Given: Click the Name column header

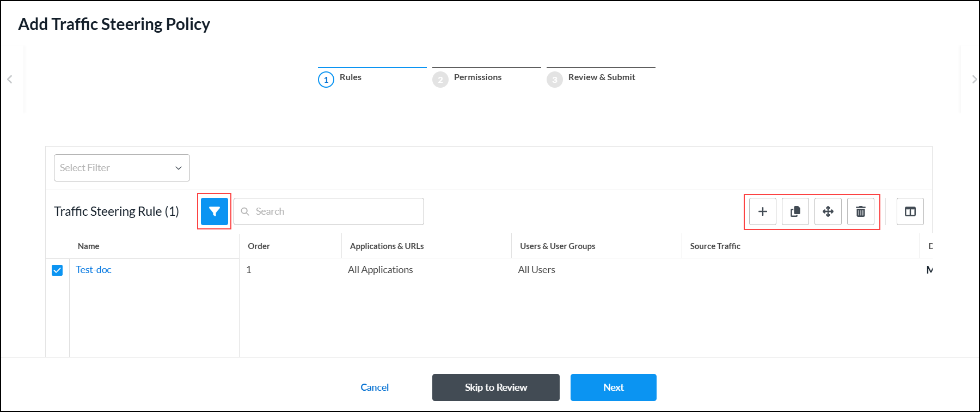Looking at the screenshot, I should tap(89, 246).
